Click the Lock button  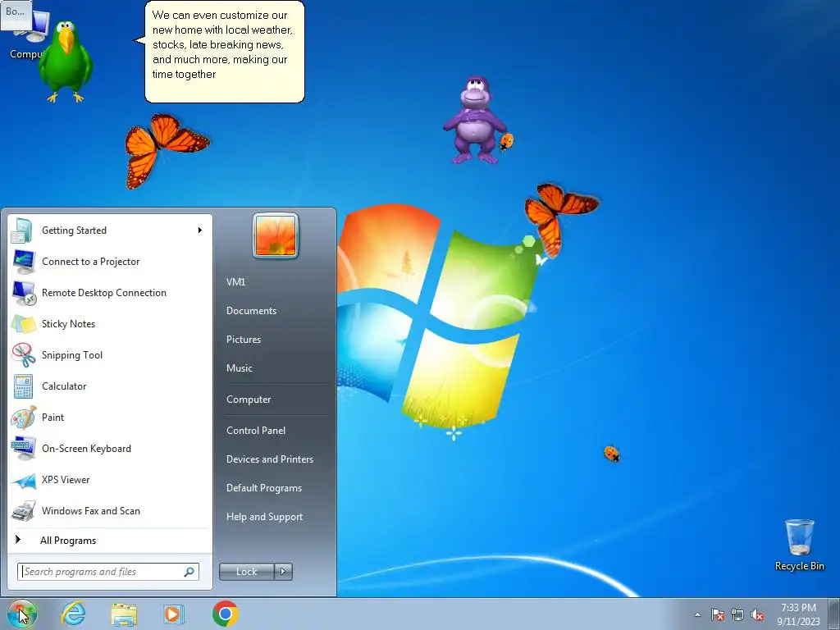coord(246,572)
